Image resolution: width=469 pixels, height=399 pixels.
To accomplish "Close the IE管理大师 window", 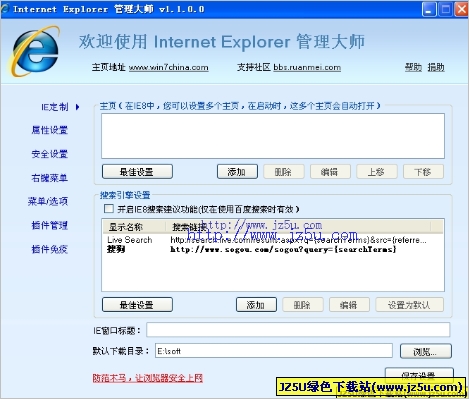I will click(461, 9).
